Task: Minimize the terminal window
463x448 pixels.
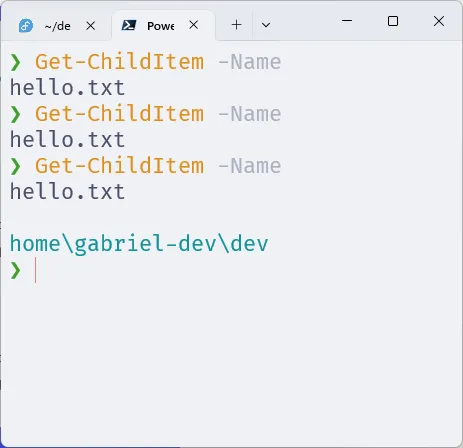Action: tap(347, 21)
